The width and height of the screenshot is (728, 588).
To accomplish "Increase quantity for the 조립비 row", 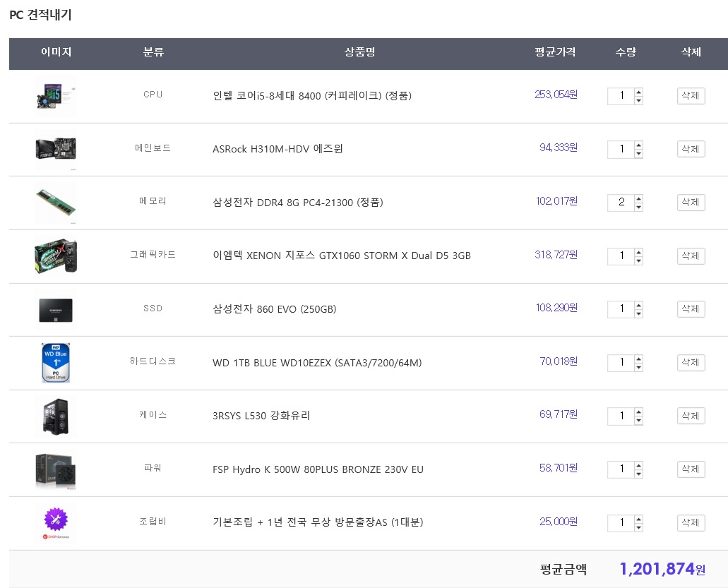I will click(639, 519).
